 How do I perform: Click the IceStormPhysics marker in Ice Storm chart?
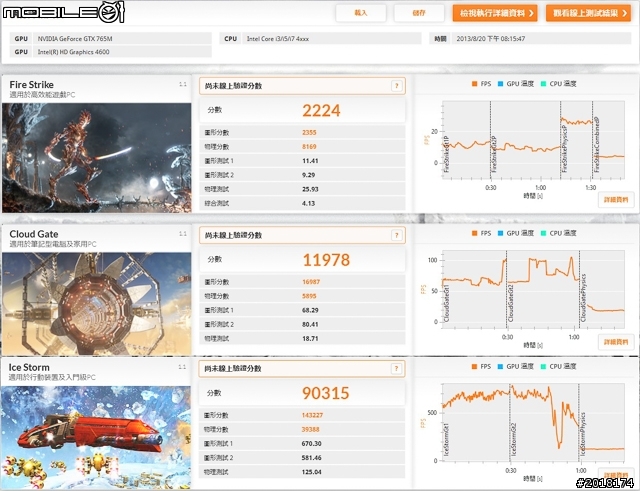[x=583, y=434]
